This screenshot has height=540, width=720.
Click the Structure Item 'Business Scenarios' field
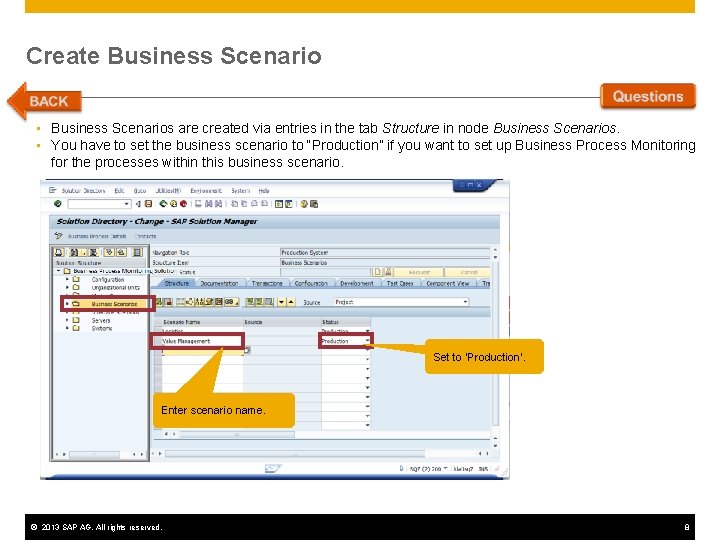(x=385, y=262)
